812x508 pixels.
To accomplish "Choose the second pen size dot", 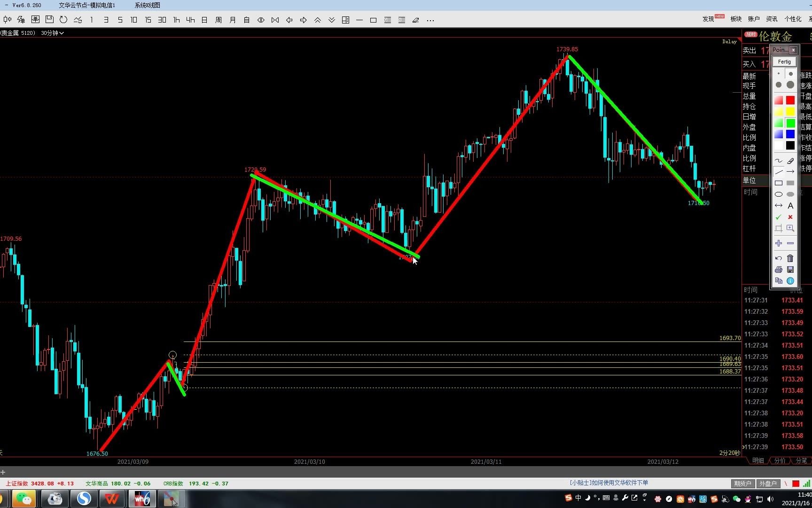I will pyautogui.click(x=790, y=74).
